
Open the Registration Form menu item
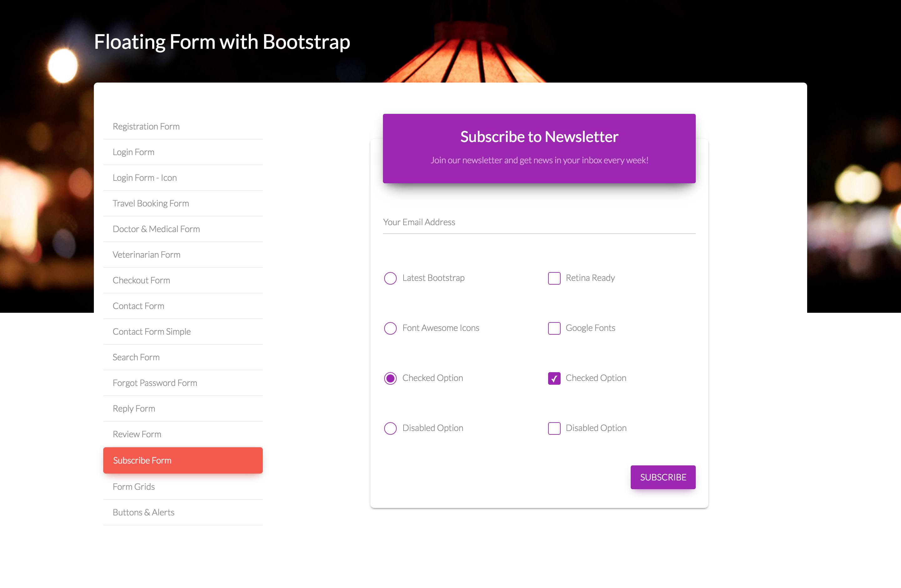146,126
